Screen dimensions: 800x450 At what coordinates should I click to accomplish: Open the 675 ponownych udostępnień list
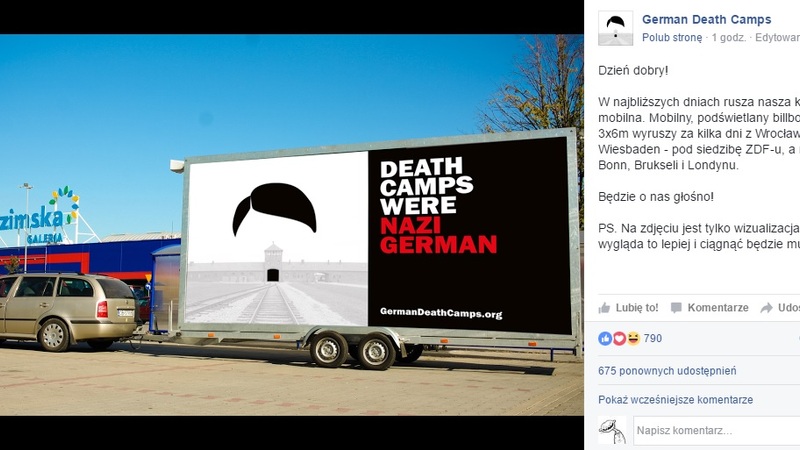667,371
